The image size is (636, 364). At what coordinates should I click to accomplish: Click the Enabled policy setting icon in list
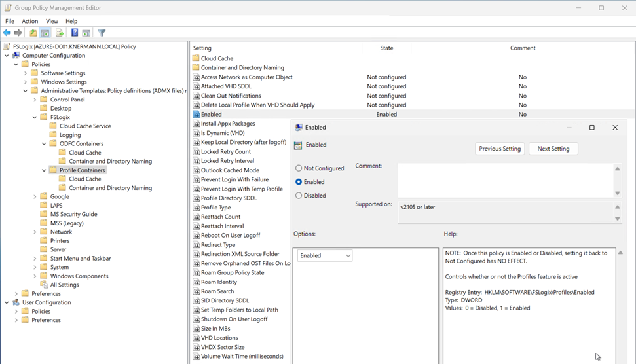click(x=196, y=115)
